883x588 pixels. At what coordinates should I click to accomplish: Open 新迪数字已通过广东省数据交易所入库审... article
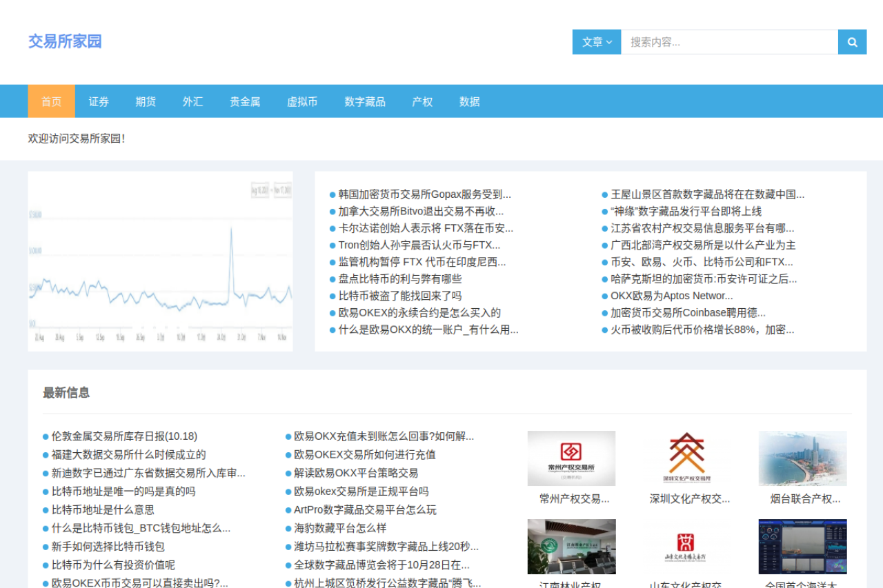tap(148, 473)
